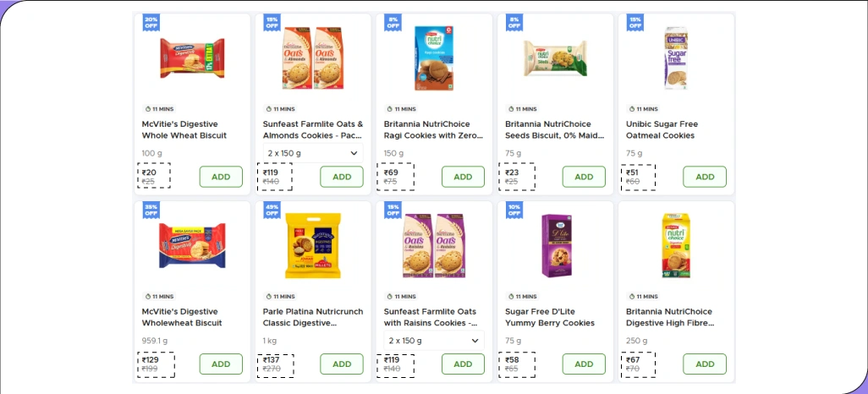Click the timer icon on Britannia Ragi Cookies
The height and width of the screenshot is (394, 868).
[390, 109]
